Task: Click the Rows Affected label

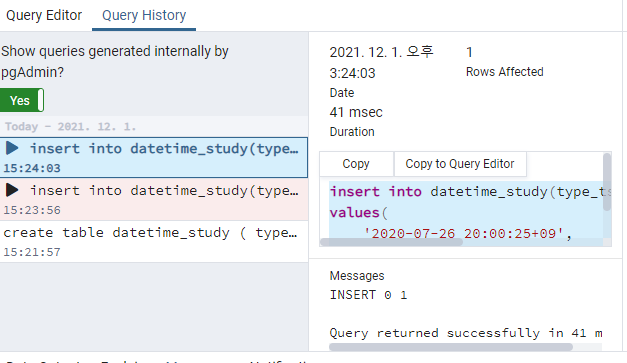Action: coord(505,72)
